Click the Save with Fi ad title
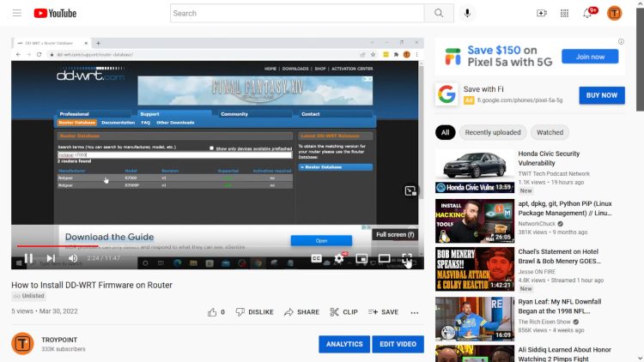 coord(483,89)
